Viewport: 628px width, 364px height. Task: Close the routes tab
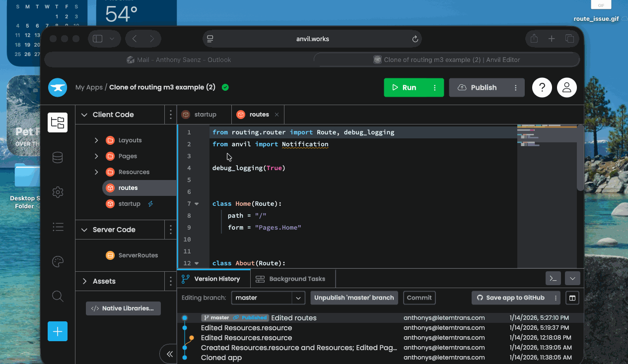pos(278,114)
